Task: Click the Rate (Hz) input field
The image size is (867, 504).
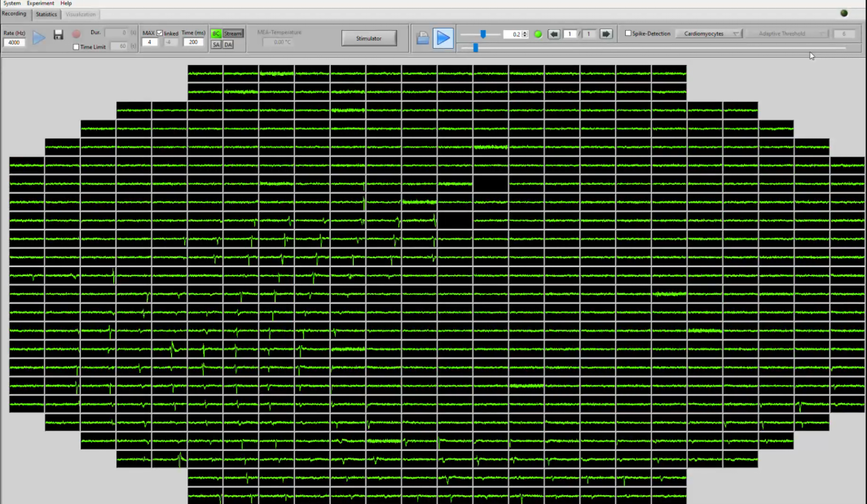Action: [x=14, y=42]
